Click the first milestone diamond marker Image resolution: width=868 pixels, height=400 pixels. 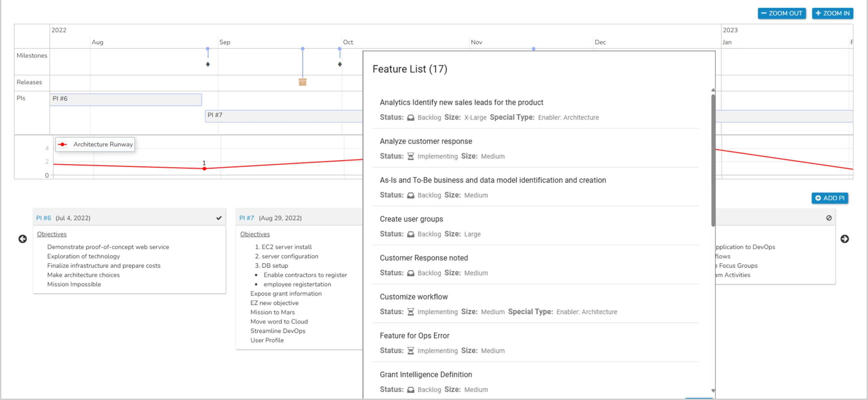click(x=208, y=64)
